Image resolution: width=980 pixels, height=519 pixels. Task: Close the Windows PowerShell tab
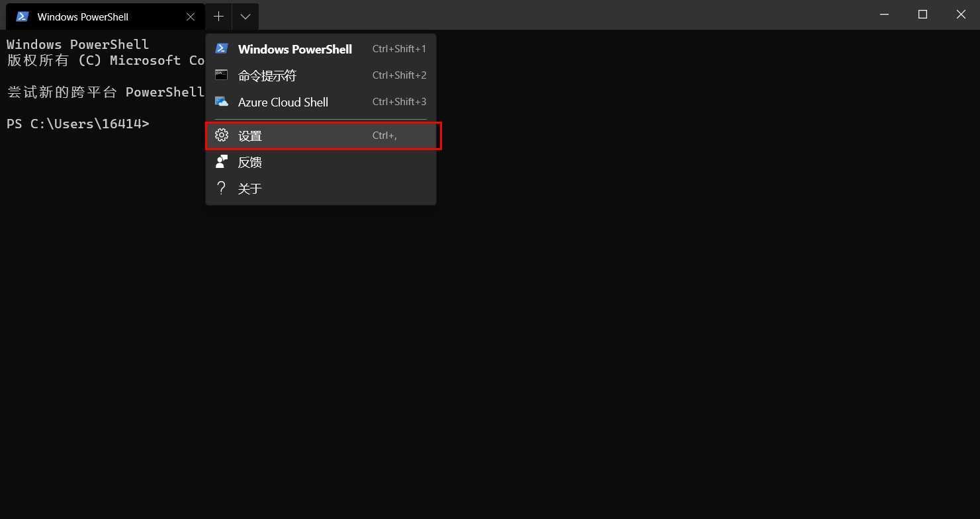(191, 17)
